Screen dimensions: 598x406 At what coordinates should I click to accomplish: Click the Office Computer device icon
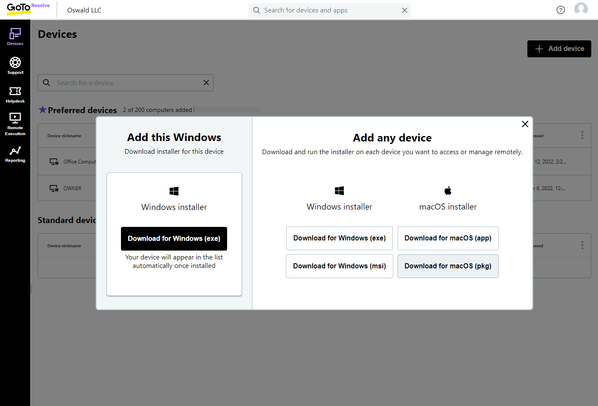pos(54,162)
